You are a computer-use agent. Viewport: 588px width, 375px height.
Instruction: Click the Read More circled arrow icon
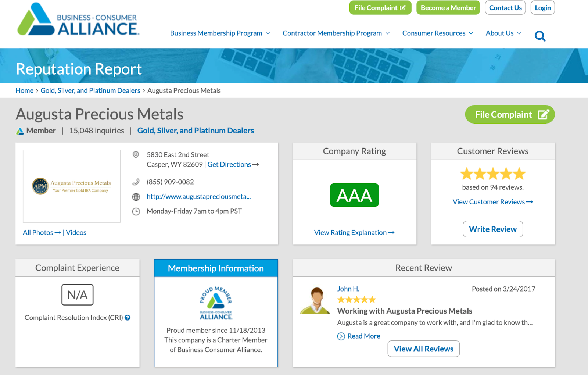pos(341,336)
